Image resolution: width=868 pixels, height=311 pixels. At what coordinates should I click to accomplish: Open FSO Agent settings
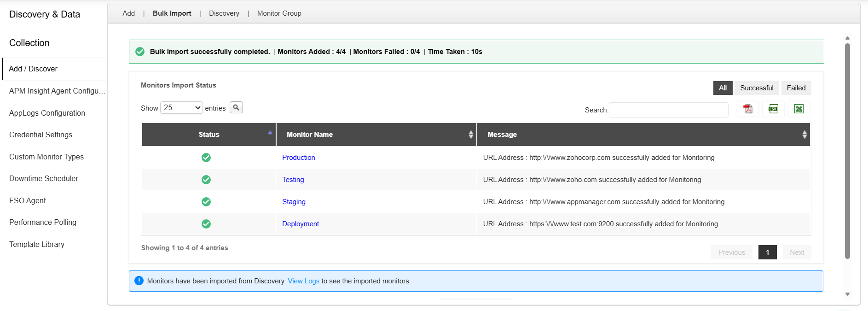[x=28, y=200]
